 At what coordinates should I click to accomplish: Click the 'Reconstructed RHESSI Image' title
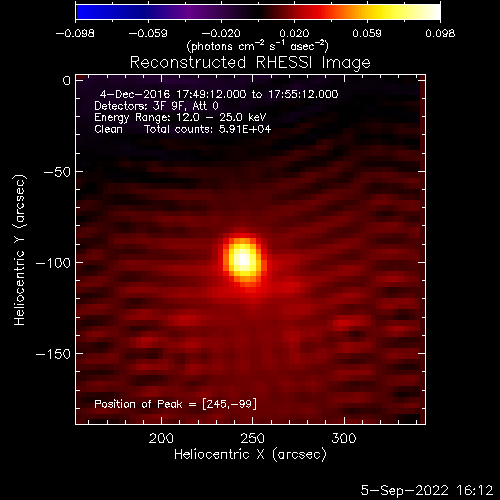(x=250, y=63)
